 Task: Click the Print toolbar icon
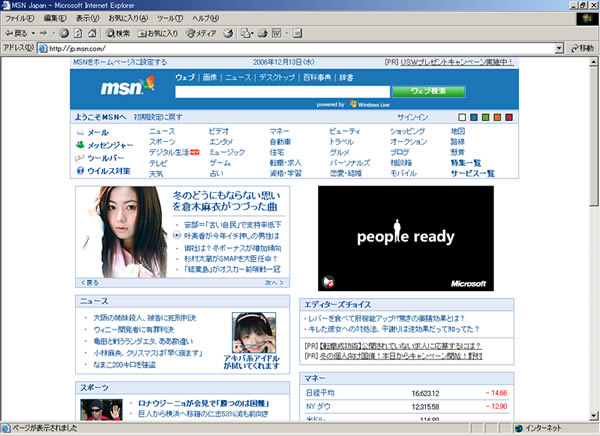(x=262, y=33)
